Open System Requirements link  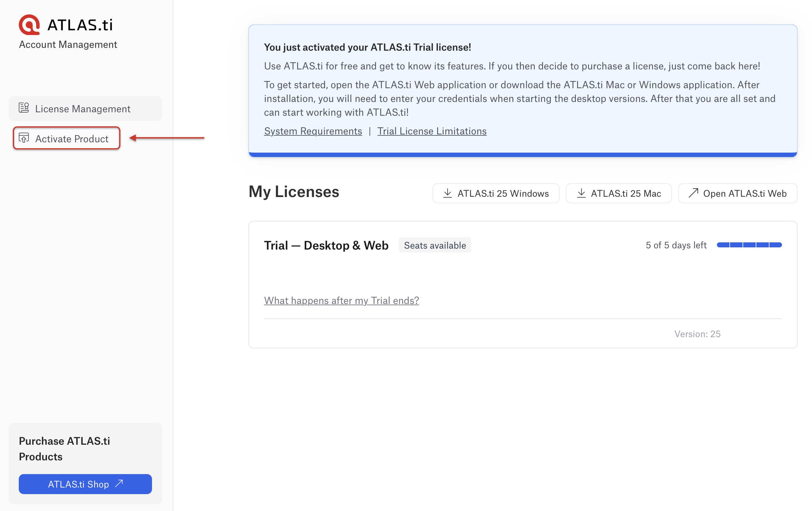[312, 131]
